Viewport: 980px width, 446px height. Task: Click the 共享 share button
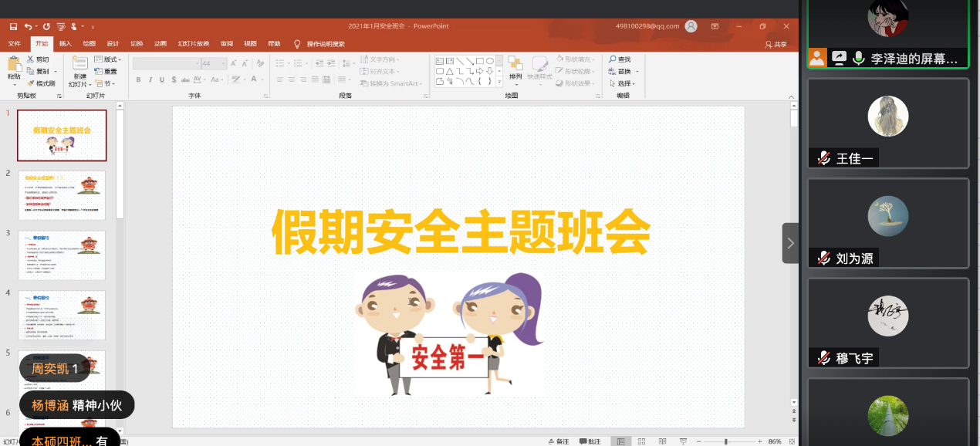click(x=776, y=44)
